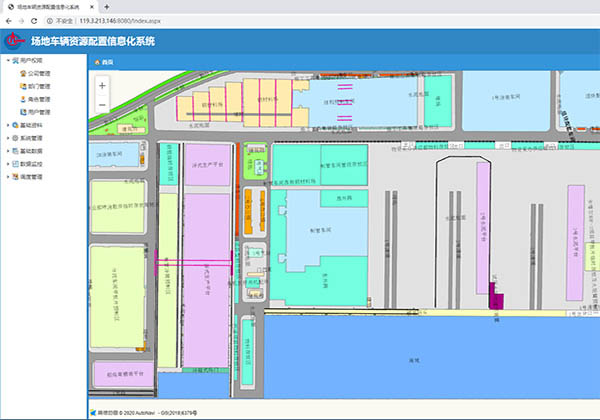The image size is (600, 420).
Task: Expand the 数据监控 tree node
Action: click(7, 163)
